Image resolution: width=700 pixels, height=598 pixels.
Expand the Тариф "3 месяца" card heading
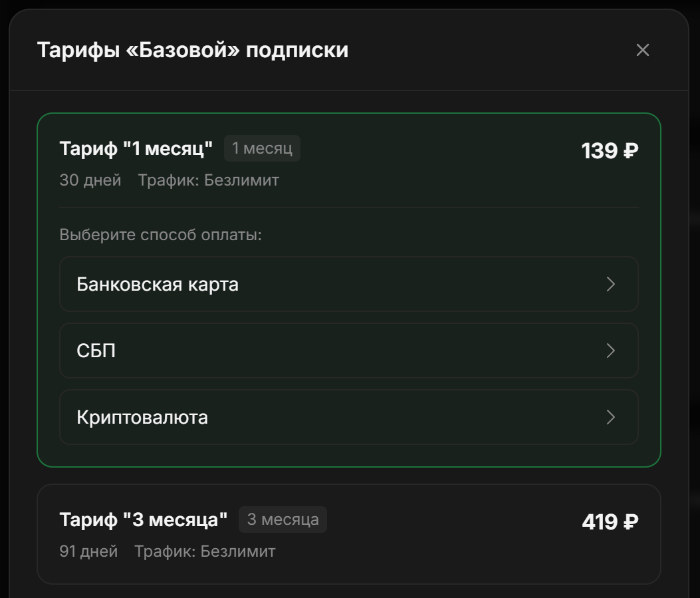click(144, 520)
